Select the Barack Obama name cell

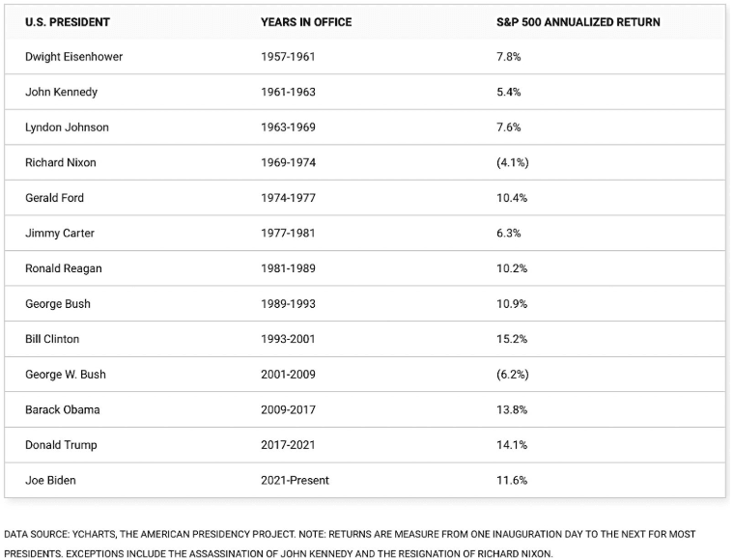click(63, 410)
